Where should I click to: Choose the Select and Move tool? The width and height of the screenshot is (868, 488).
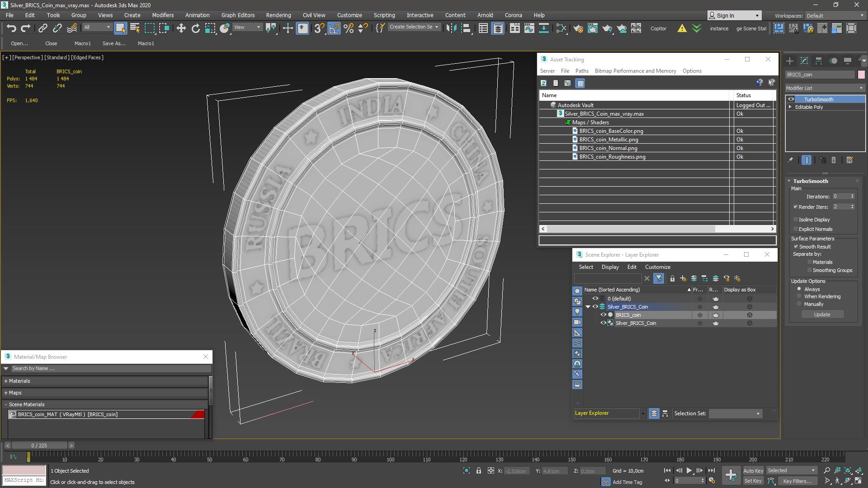[x=181, y=28]
